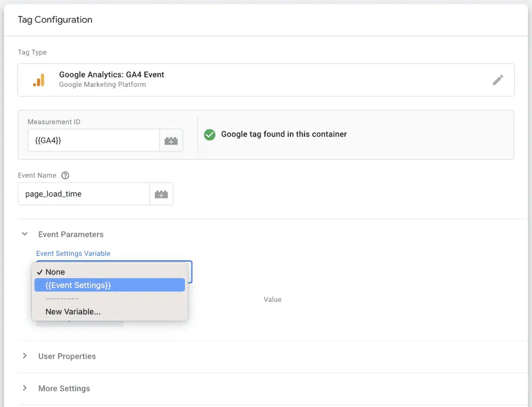Expand the User Properties section
532x407 pixels.
(x=25, y=356)
